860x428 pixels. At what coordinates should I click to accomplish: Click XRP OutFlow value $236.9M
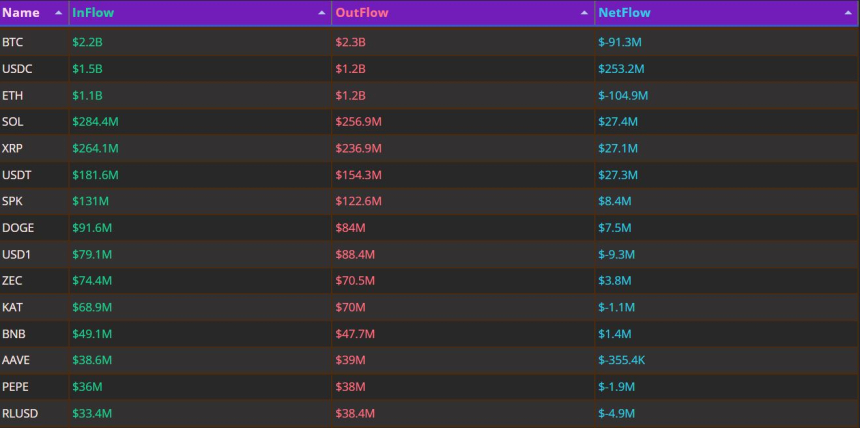[x=358, y=148]
